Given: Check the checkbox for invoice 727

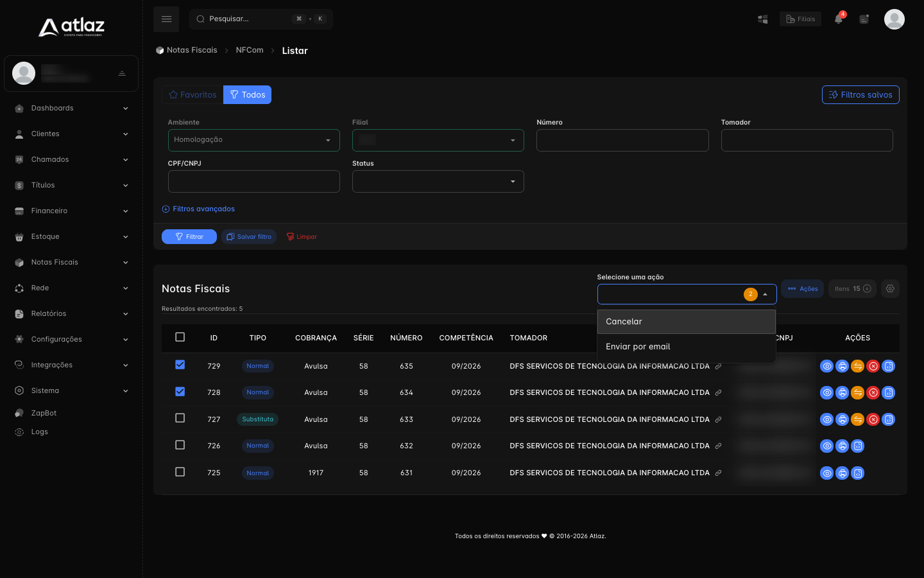Looking at the screenshot, I should coord(180,418).
